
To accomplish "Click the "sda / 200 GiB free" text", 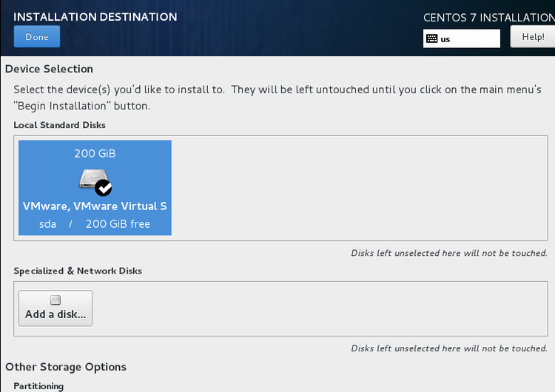I will [x=95, y=223].
